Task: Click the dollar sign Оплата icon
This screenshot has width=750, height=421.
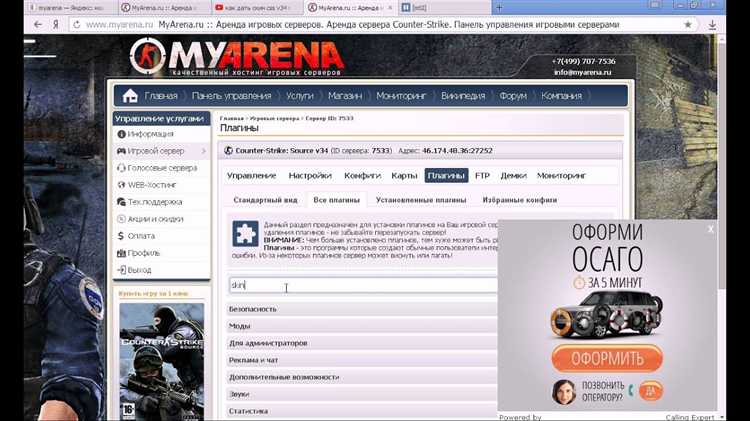Action: pyautogui.click(x=121, y=236)
